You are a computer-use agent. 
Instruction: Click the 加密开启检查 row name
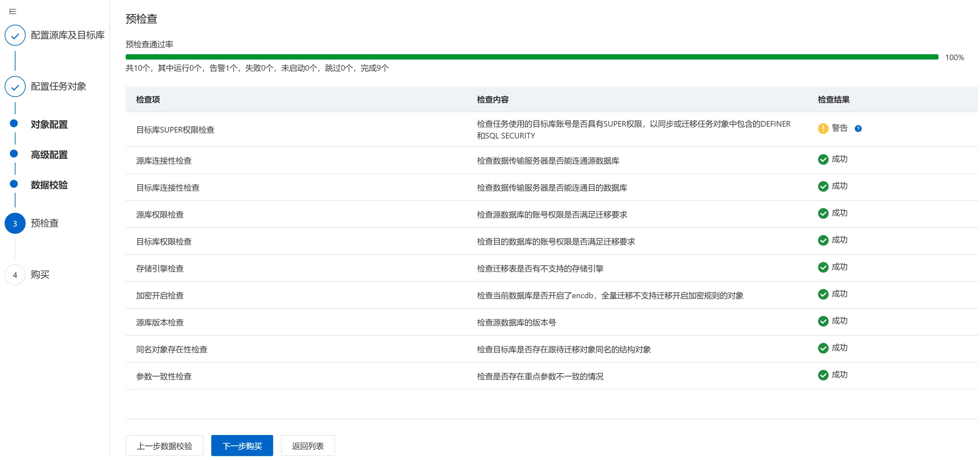160,296
